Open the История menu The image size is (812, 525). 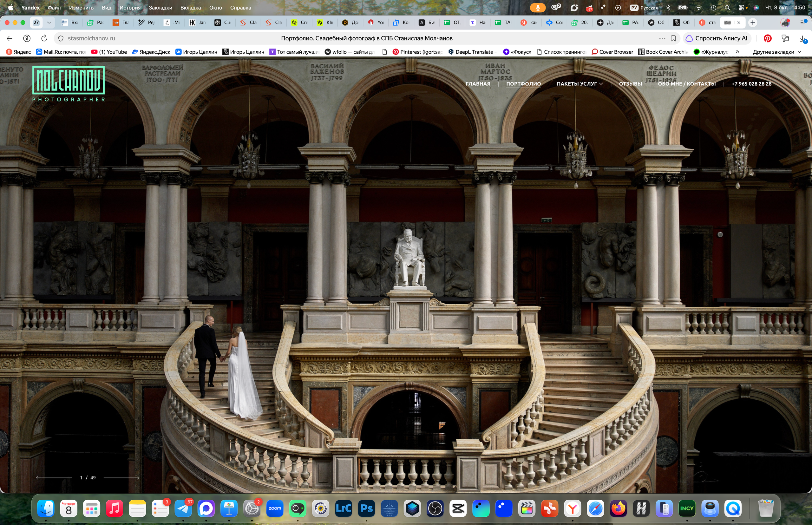[x=130, y=8]
